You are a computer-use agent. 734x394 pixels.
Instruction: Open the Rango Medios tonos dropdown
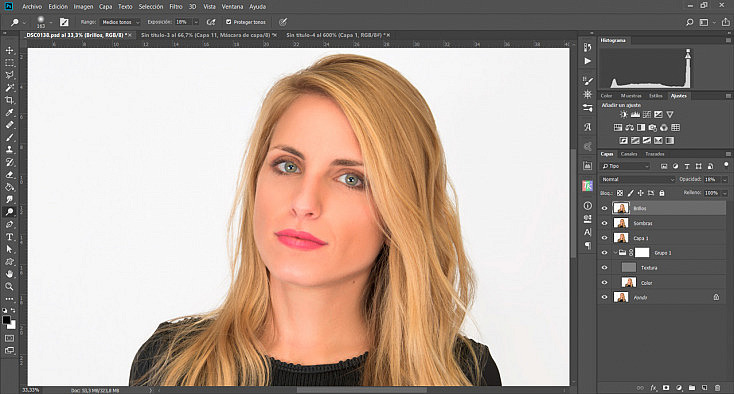(120, 22)
